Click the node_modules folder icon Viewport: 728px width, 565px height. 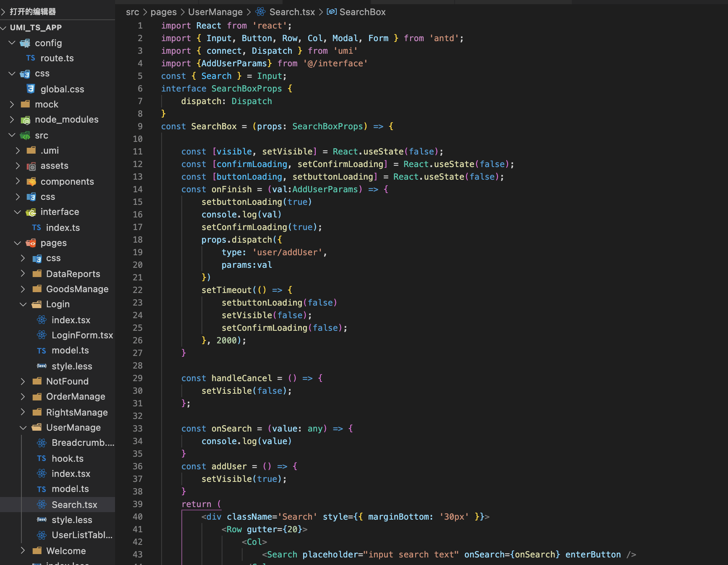[x=25, y=120]
